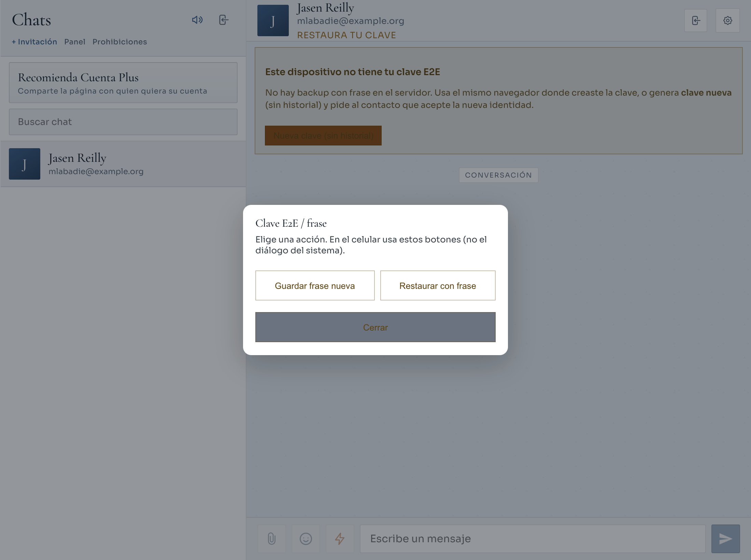Screen dimensions: 751x560
Task: Open the emoji smiley picker
Action: pos(306,539)
